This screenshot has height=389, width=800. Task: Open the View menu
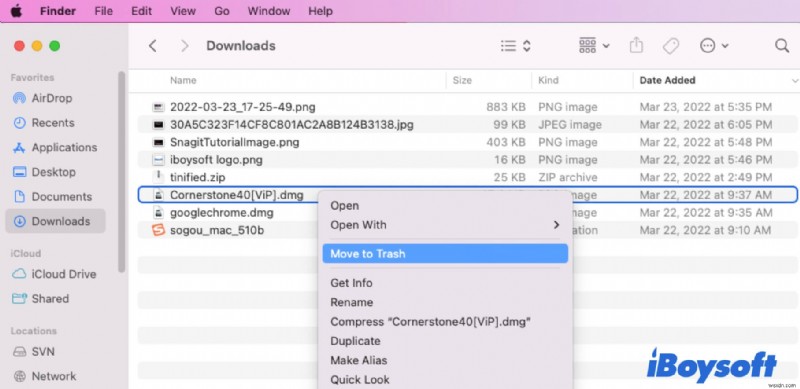[183, 11]
